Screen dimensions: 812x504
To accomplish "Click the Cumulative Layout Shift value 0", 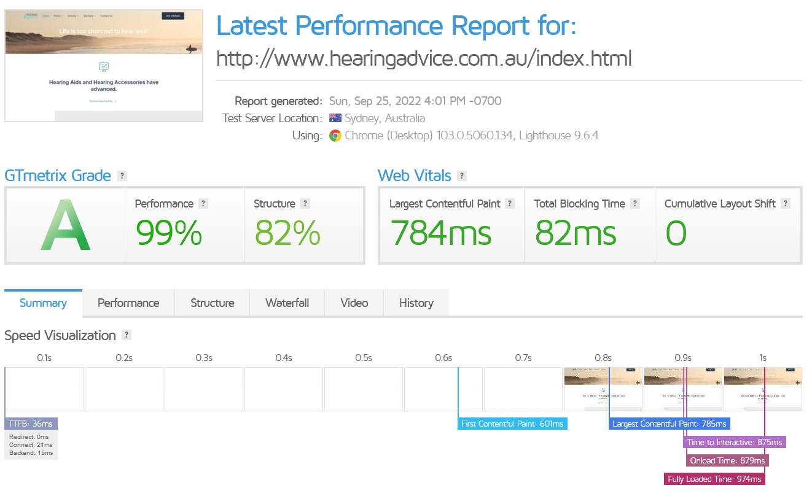I will [676, 233].
